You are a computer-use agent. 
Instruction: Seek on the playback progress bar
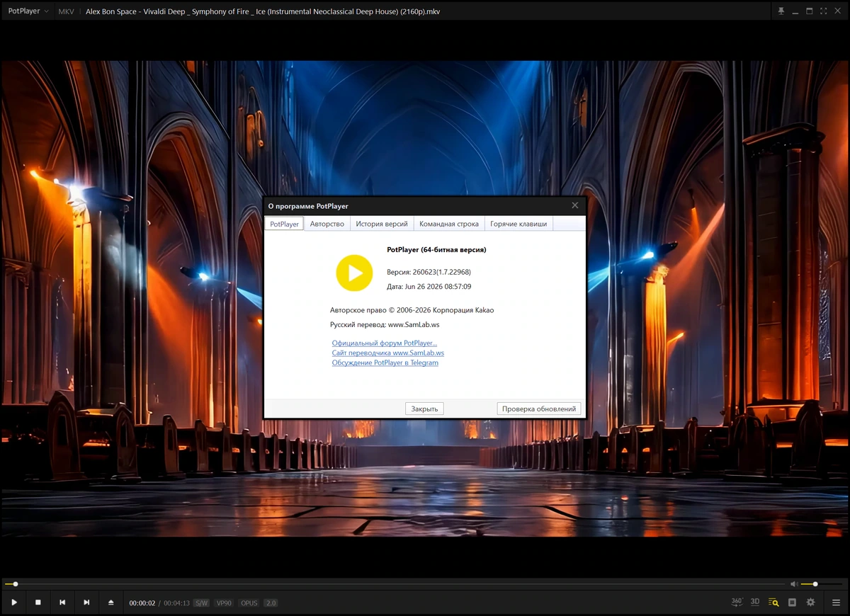click(x=395, y=584)
